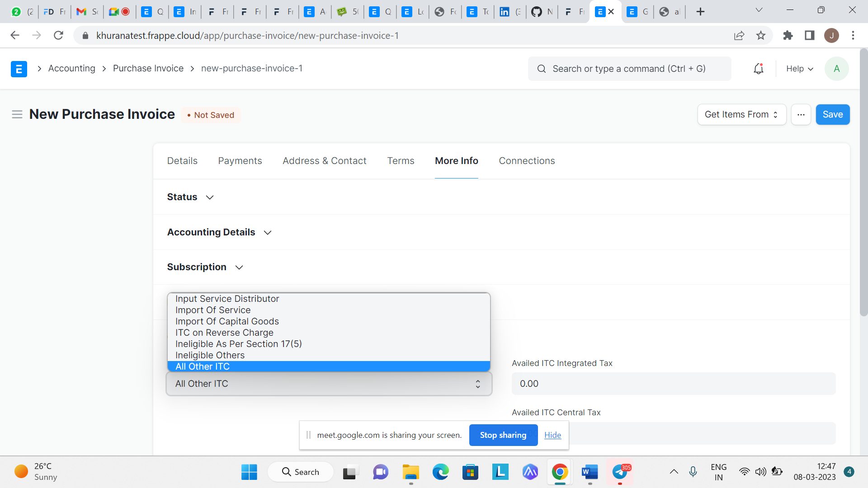Reload the page using the refresh icon

(58, 36)
